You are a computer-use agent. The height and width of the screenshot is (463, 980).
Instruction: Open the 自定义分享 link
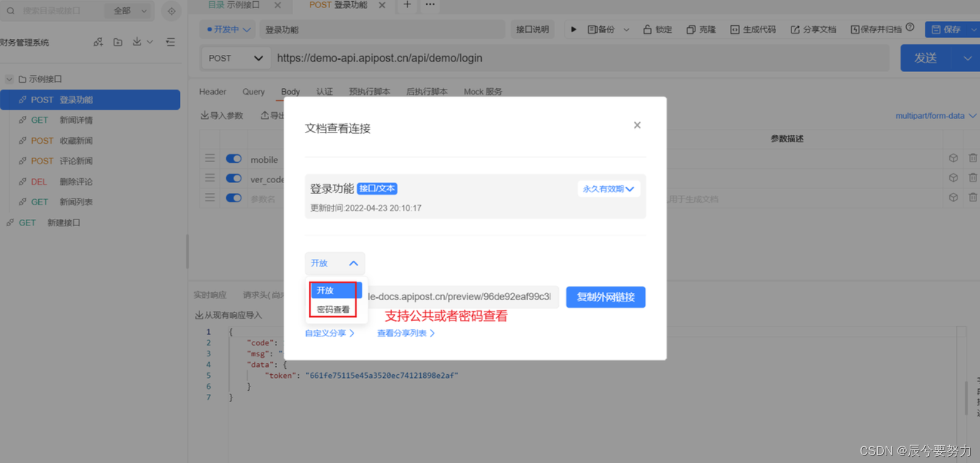click(330, 333)
